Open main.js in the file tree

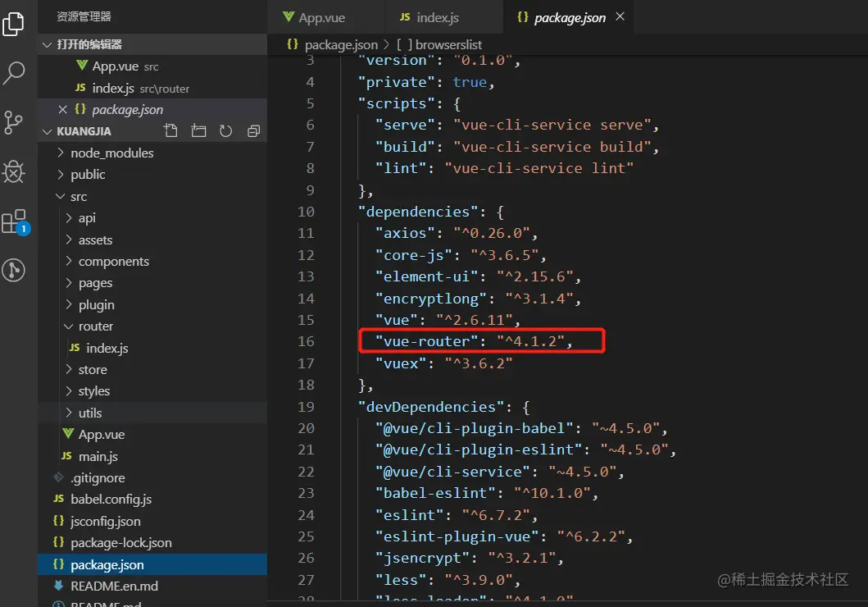click(152, 456)
